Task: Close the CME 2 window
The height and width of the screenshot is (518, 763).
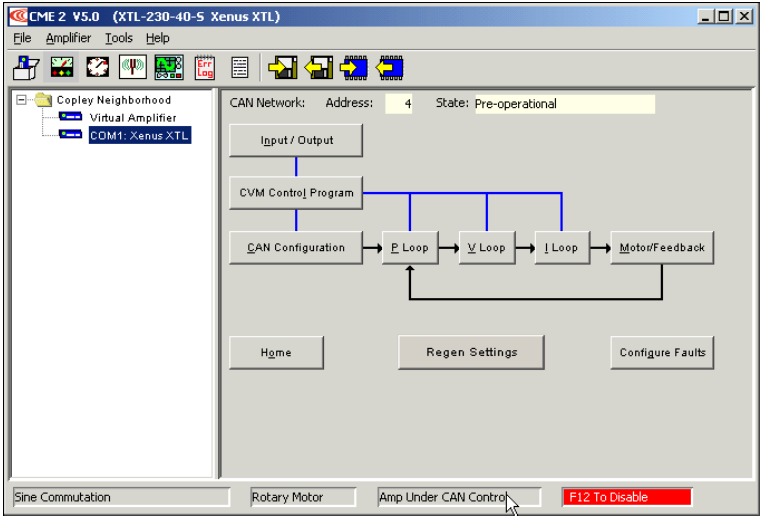Action: (744, 17)
